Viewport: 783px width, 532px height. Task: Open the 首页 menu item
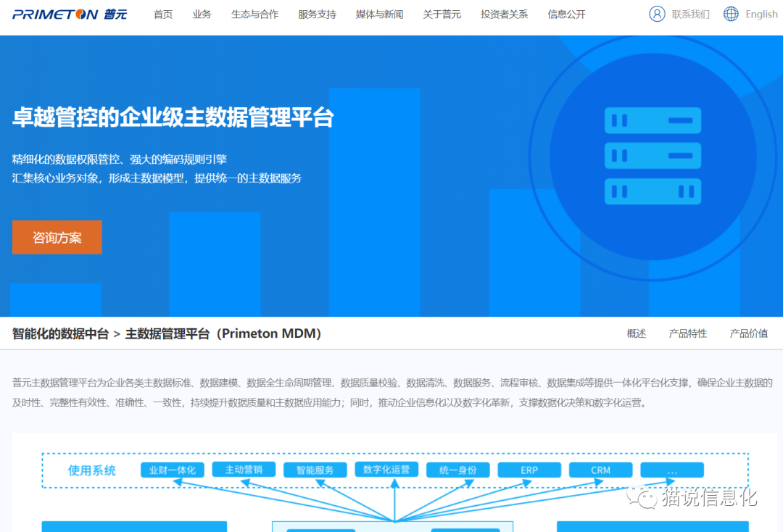coord(163,14)
